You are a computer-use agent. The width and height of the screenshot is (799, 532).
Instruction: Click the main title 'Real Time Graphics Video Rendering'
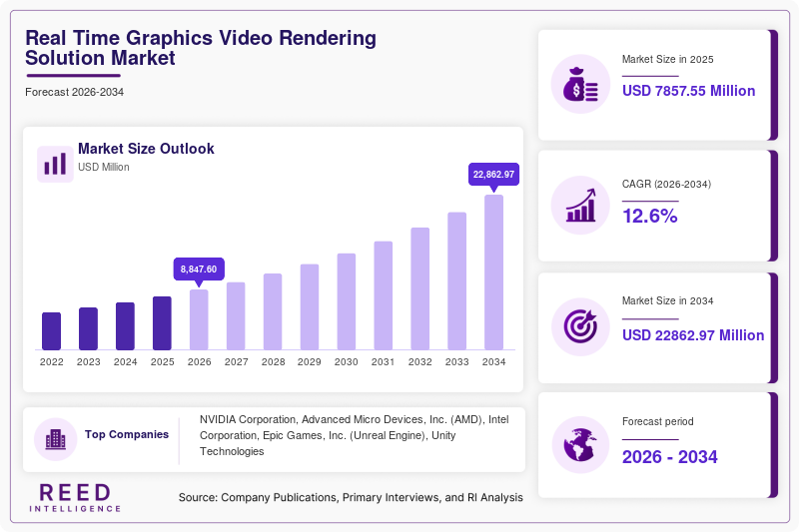coord(201,38)
